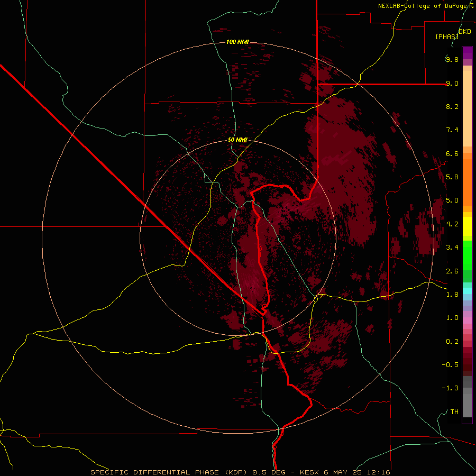
Task: Click the -0.5 legend value
Action: (450, 365)
